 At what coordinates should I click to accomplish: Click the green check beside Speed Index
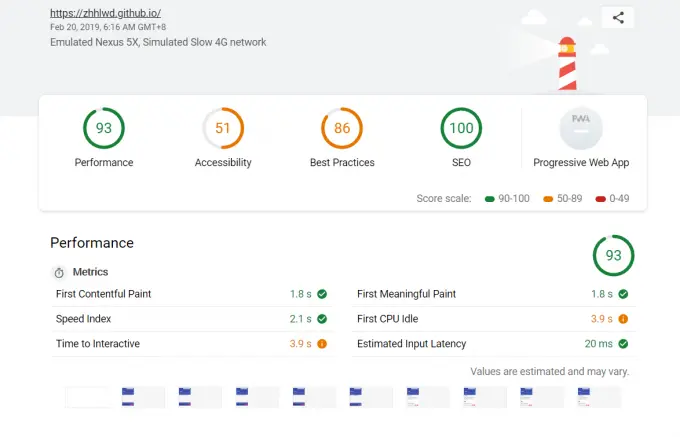(x=322, y=319)
